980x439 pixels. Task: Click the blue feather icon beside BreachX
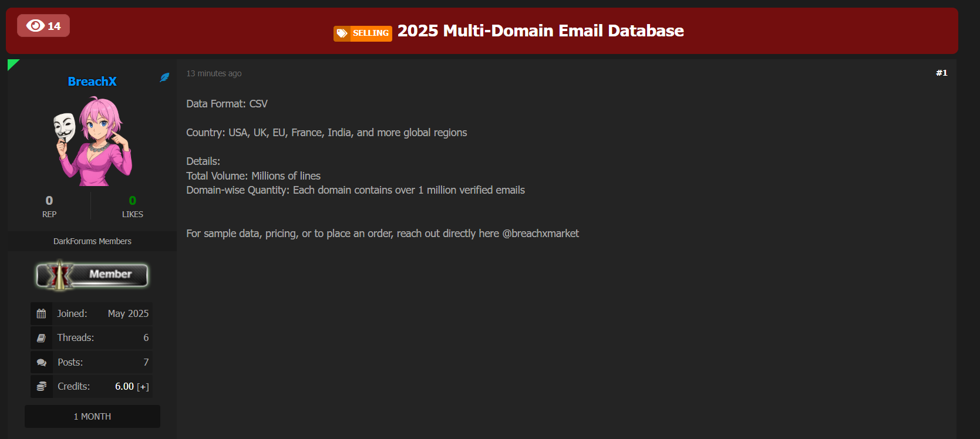(x=165, y=77)
